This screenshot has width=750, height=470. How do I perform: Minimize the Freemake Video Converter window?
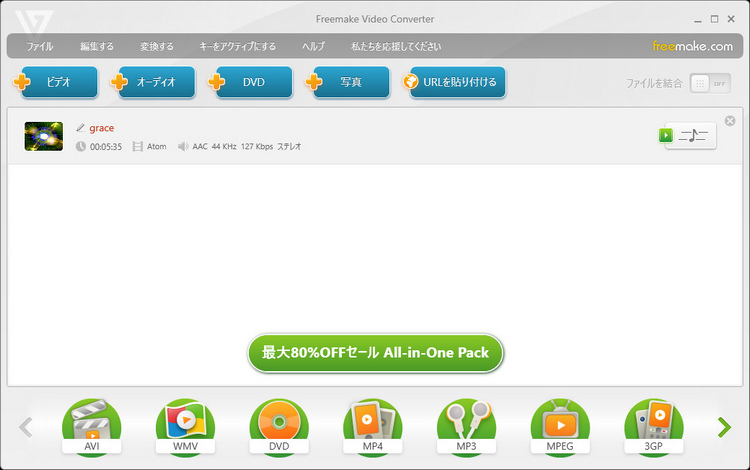coord(698,20)
